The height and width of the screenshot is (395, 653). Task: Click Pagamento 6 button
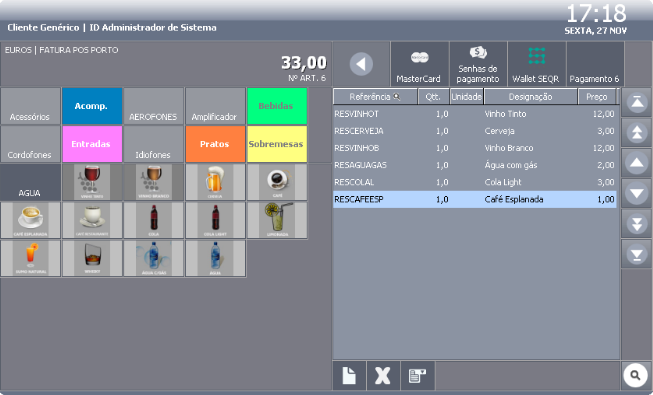(595, 64)
